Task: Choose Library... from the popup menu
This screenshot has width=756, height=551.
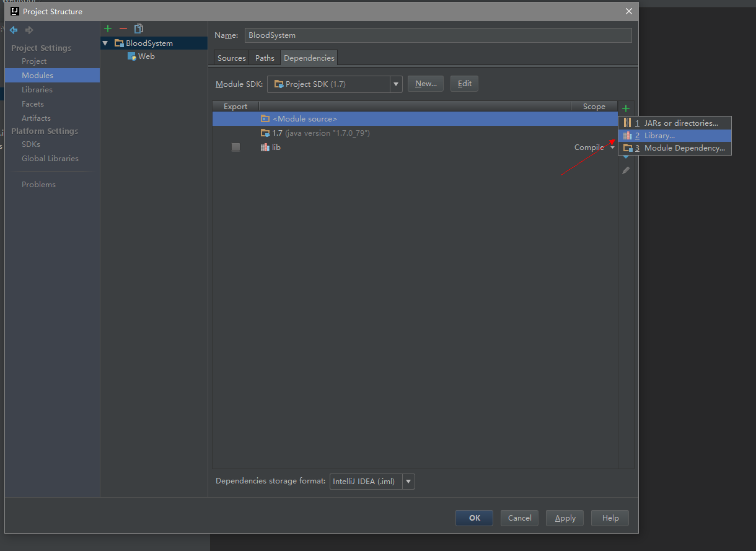Action: pos(675,136)
